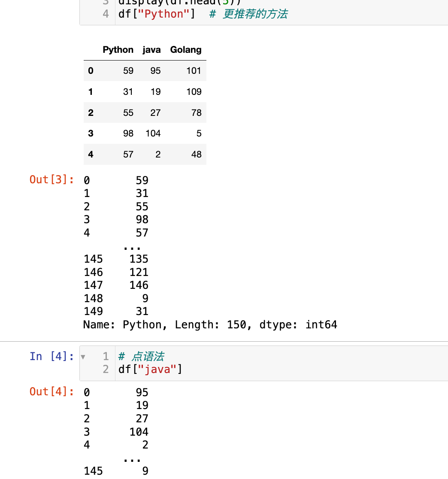Select the Out[4] output prompt
Viewport: 448px width, 479px height.
pos(52,392)
